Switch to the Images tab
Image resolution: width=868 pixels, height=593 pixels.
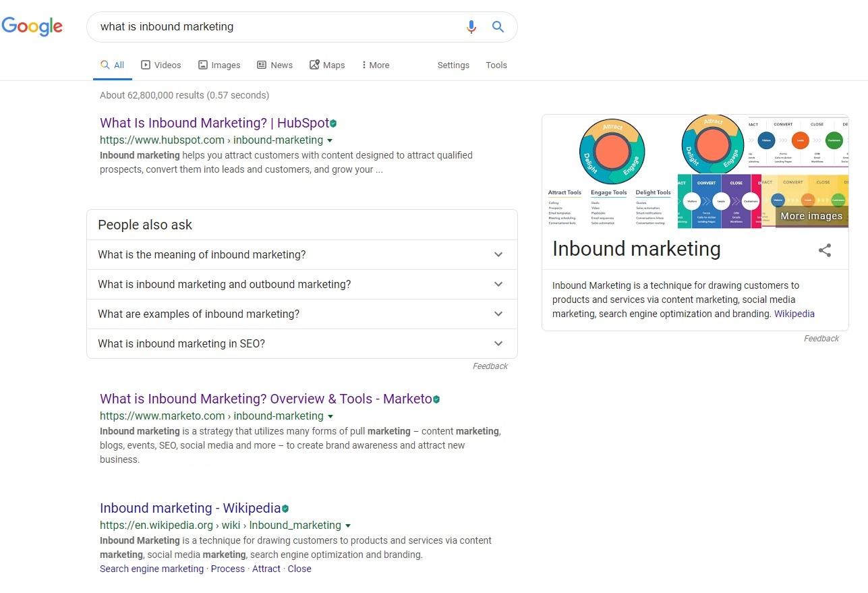(x=219, y=65)
